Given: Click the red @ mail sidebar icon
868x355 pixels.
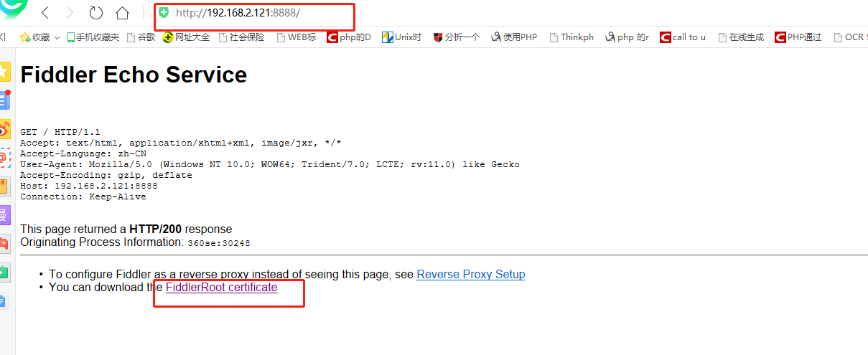Looking at the screenshot, I should click(x=4, y=158).
